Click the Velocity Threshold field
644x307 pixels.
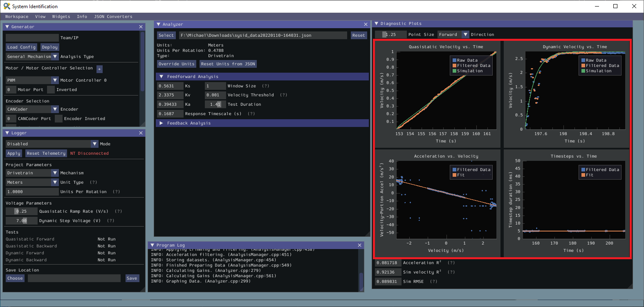pos(215,95)
